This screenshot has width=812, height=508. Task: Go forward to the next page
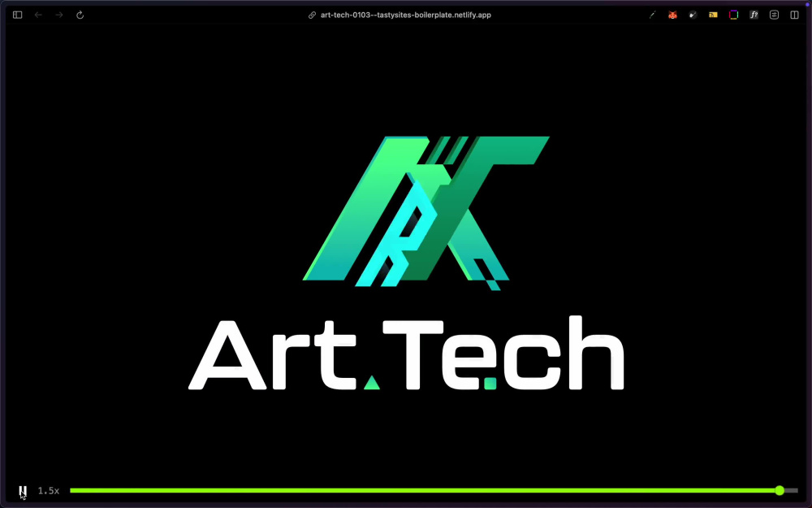point(59,15)
